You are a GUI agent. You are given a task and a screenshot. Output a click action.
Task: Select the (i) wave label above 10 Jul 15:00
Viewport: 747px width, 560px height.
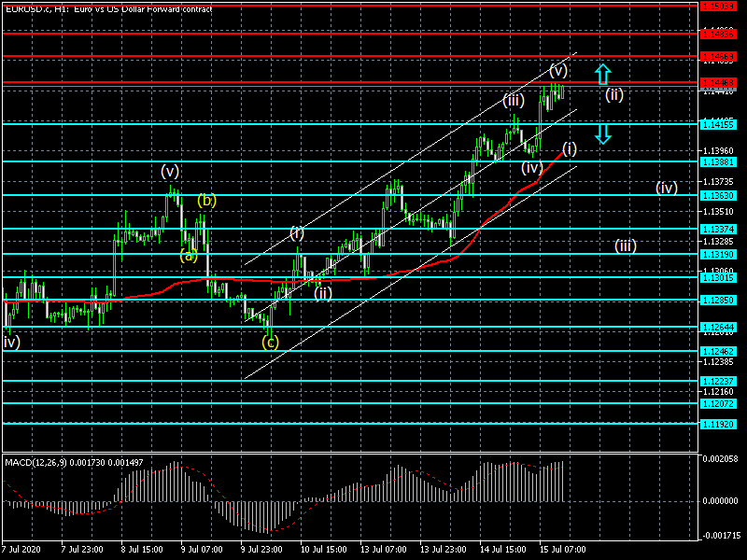point(297,233)
